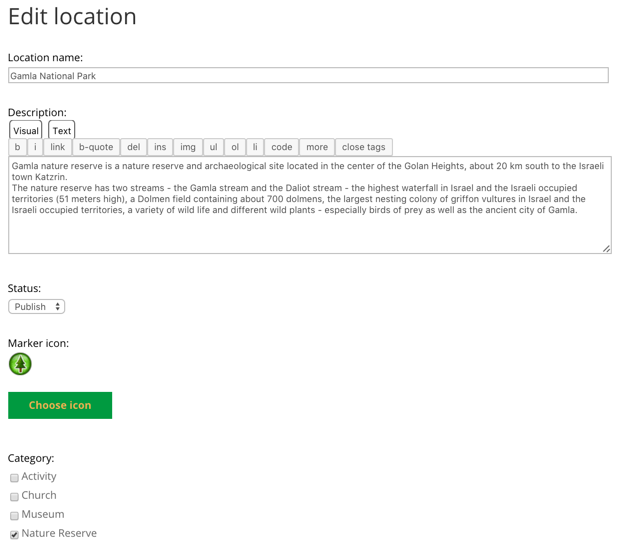The height and width of the screenshot is (553, 639).
Task: Switch to the Visual editor tab
Action: coord(26,130)
